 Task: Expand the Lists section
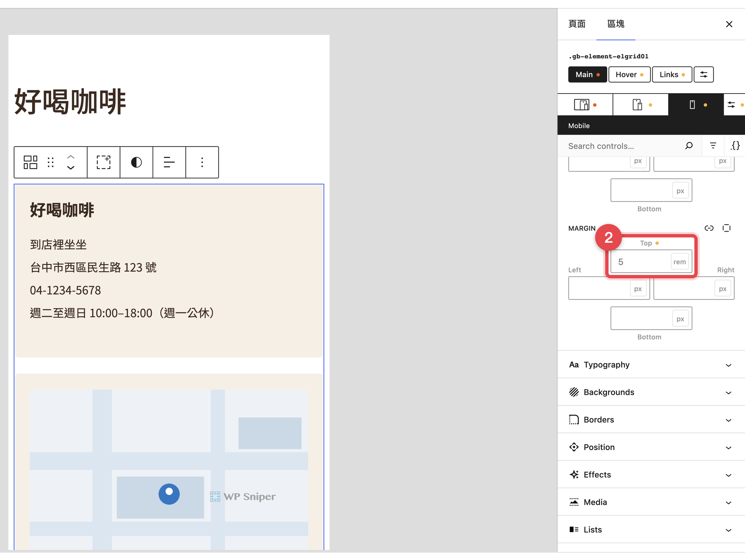(x=651, y=530)
